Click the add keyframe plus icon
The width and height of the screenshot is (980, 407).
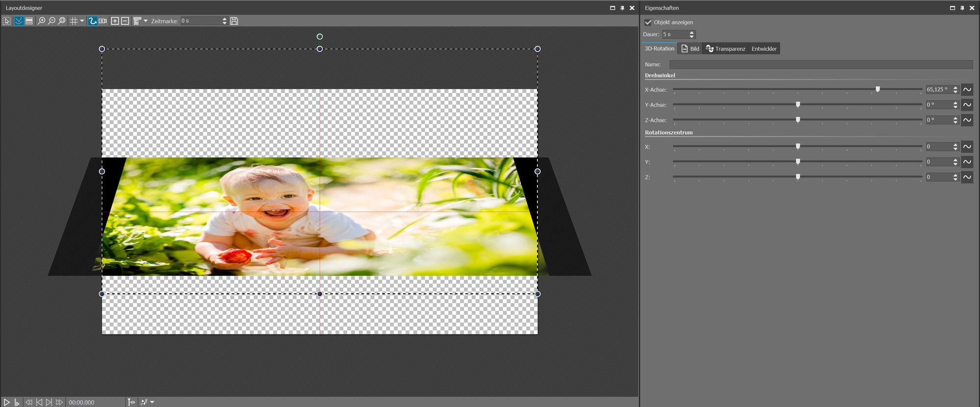click(x=115, y=21)
